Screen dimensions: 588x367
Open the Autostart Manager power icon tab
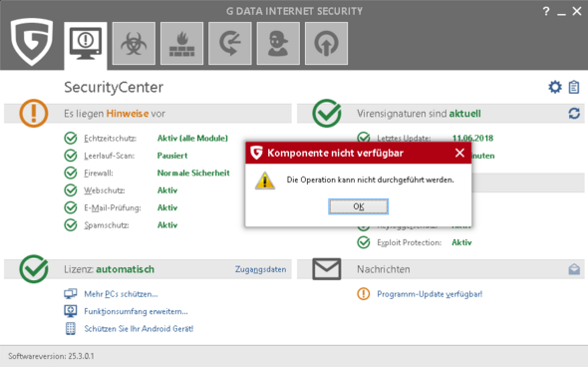pos(326,44)
